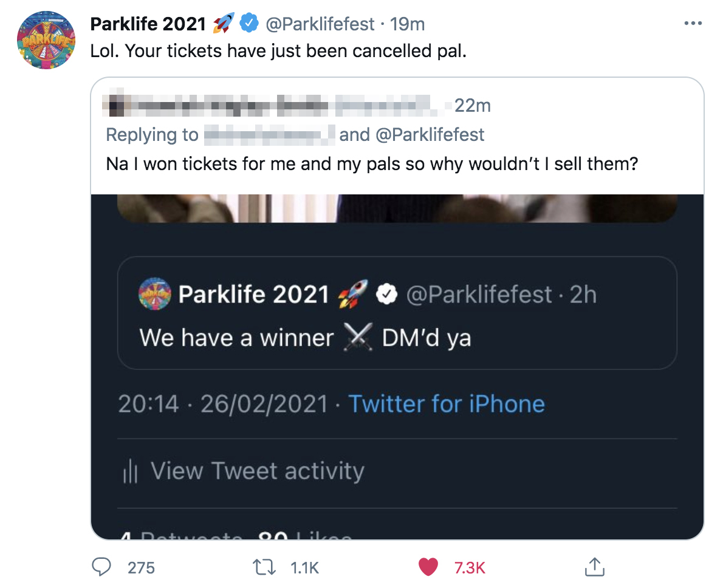The width and height of the screenshot is (723, 588).
Task: Open the quoted tweet's 22m timestamp
Action: click(473, 106)
